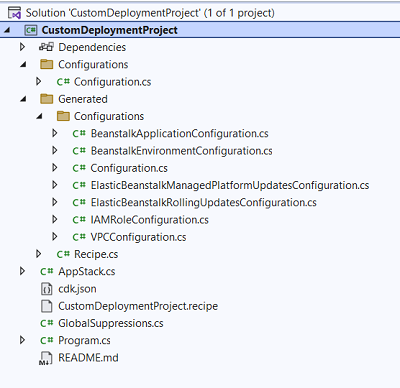The image size is (400, 388).
Task: Click the Solution icon at top
Action: click(14, 13)
